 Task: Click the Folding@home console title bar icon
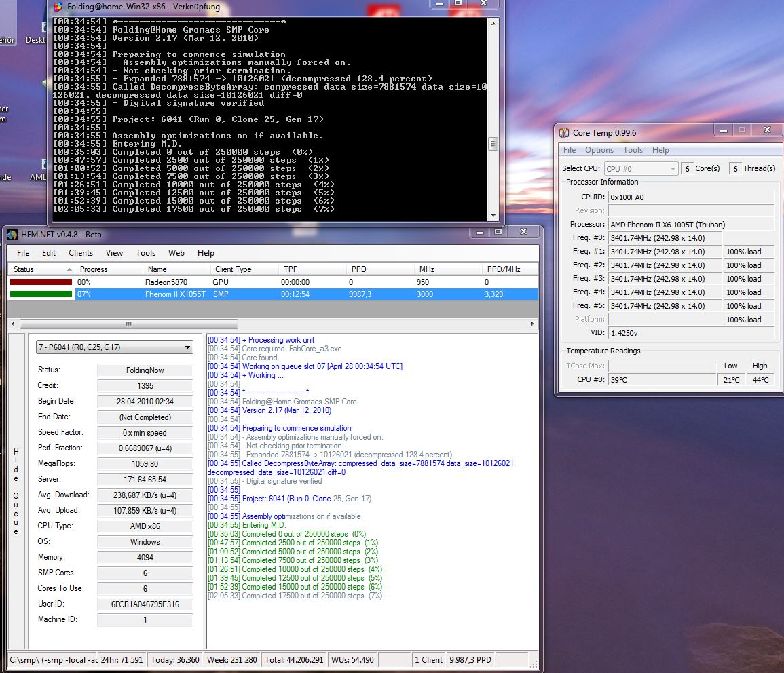58,7
